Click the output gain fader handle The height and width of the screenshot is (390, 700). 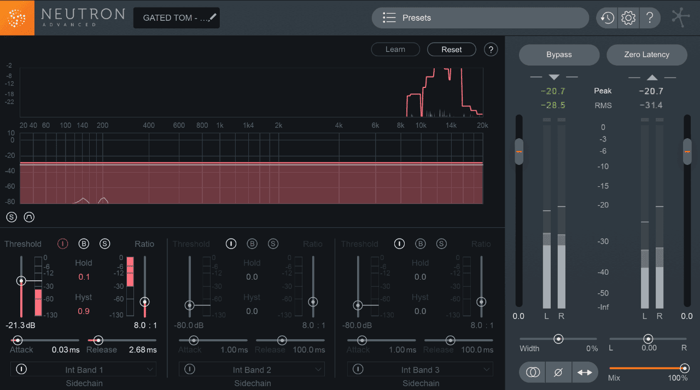[688, 152]
